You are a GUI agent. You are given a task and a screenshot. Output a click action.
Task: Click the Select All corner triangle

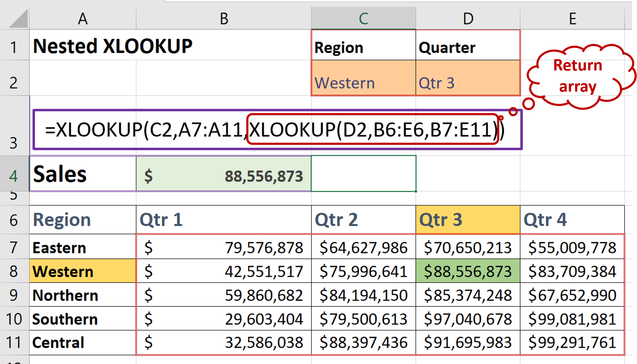click(x=18, y=19)
